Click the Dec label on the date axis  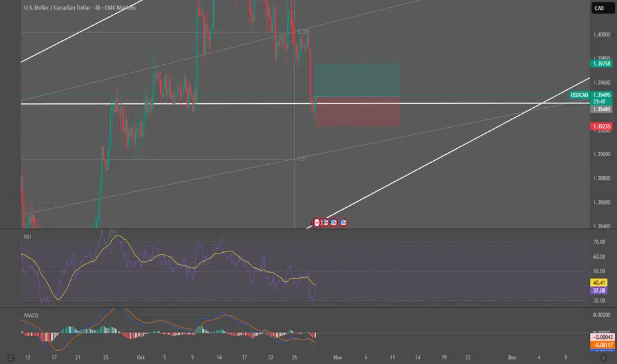click(x=512, y=357)
